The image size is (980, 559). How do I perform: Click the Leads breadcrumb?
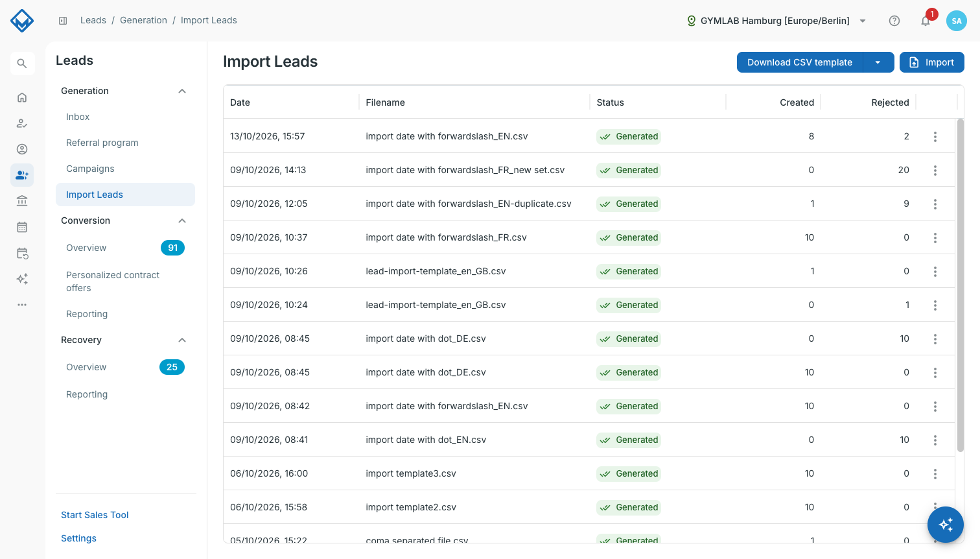pyautogui.click(x=93, y=21)
